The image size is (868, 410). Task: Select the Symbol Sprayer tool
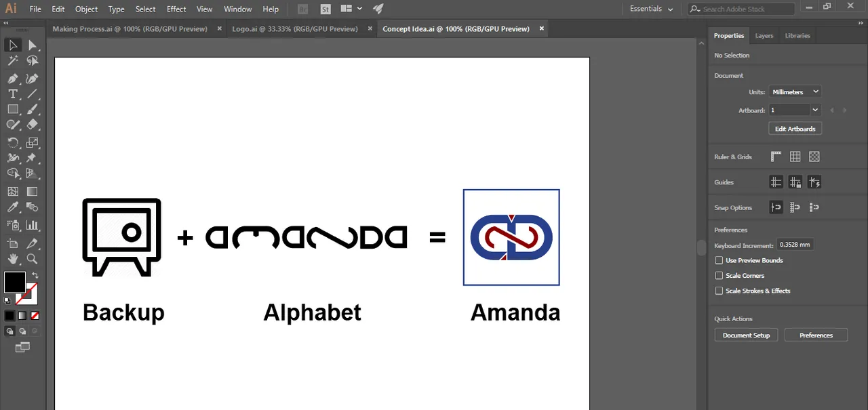[x=13, y=225]
